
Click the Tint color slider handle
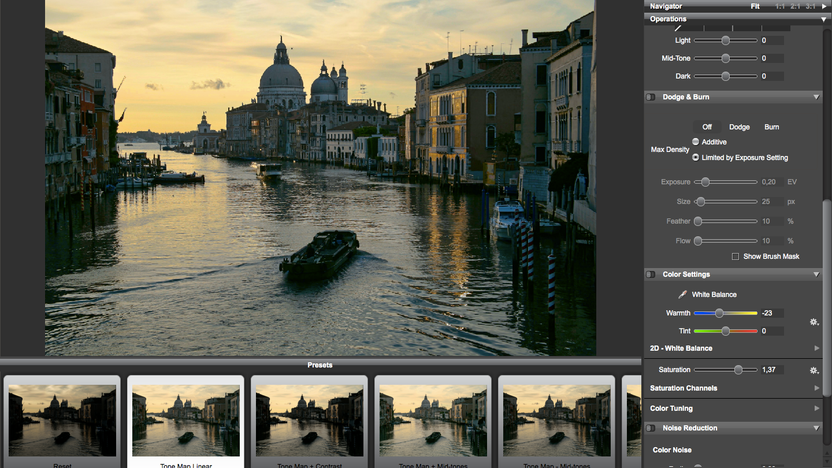click(725, 331)
